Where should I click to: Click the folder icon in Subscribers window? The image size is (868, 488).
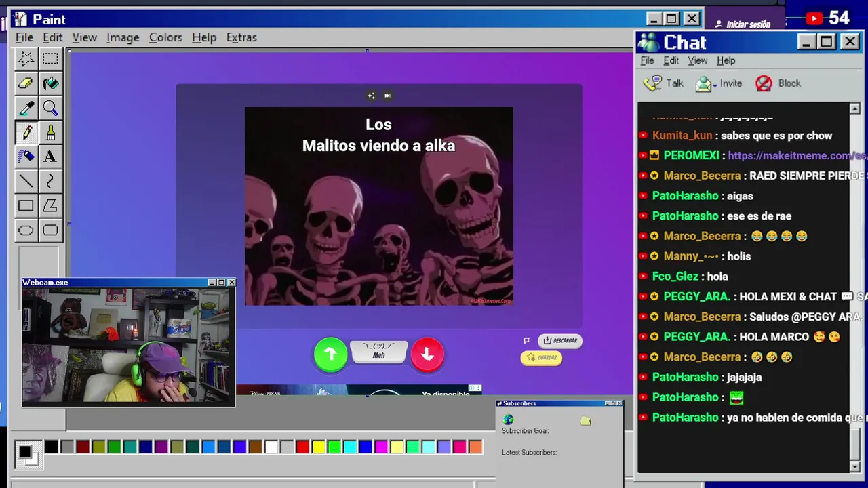586,421
